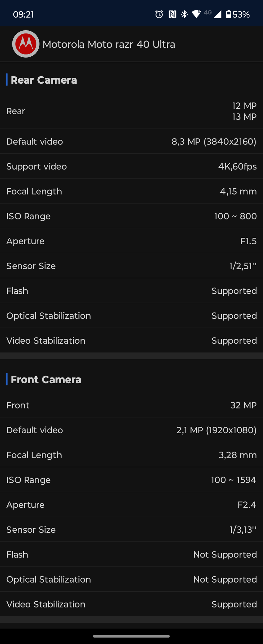The width and height of the screenshot is (263, 644).
Task: Tap the rear Aperture F1.5 row
Action: click(x=131, y=241)
